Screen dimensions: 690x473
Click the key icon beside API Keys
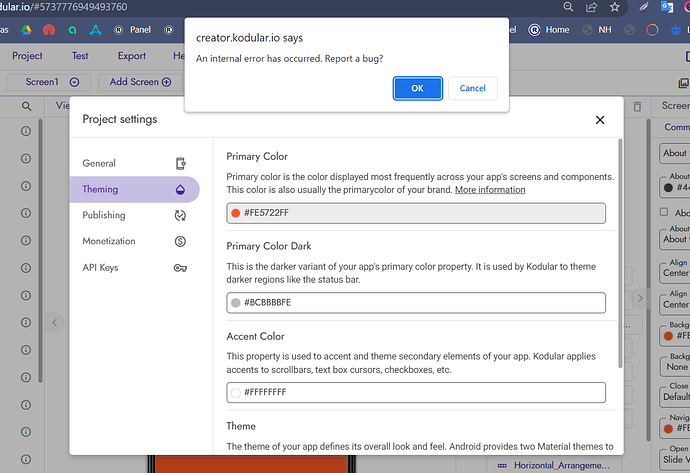point(180,268)
